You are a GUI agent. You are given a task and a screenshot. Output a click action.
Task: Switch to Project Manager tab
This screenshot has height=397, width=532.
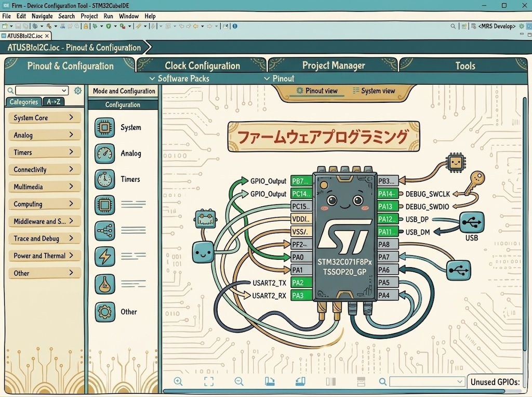tap(334, 65)
